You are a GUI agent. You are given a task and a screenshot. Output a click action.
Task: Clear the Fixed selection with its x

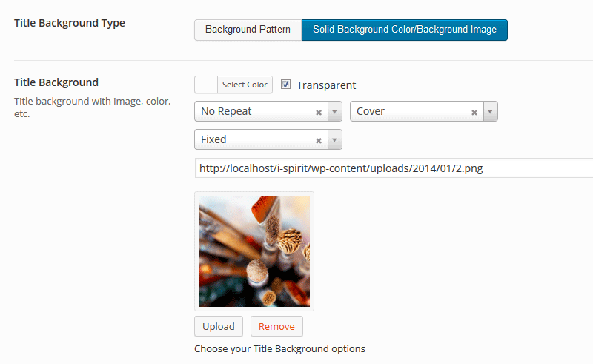tap(319, 140)
